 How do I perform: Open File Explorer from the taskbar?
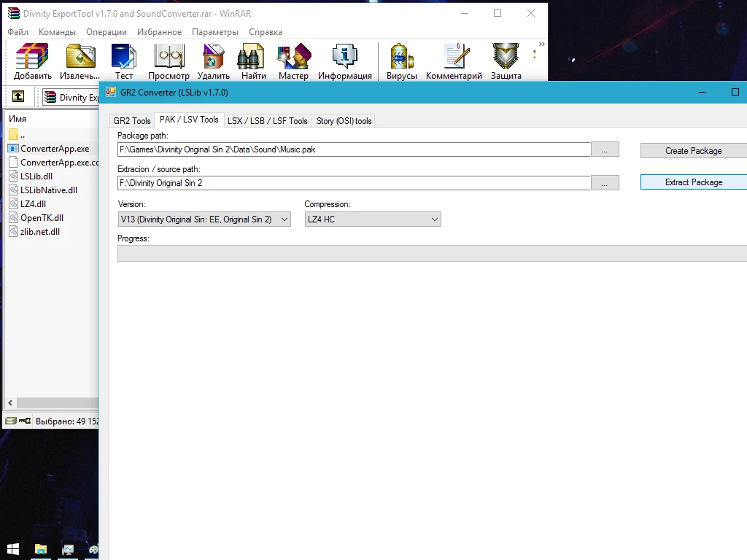tap(40, 549)
